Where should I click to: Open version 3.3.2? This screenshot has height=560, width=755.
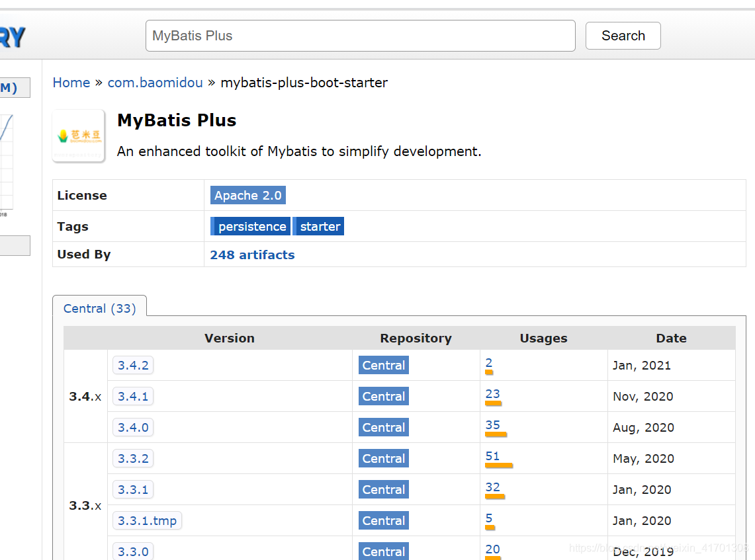[x=133, y=459]
